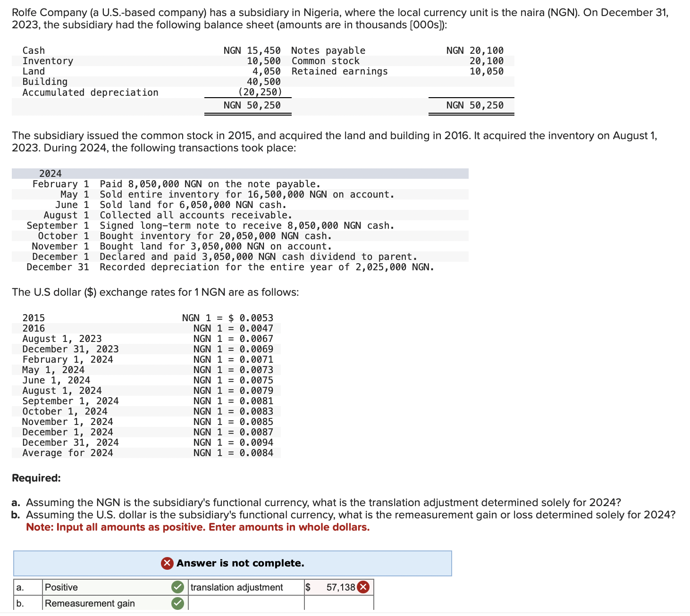690x616 pixels.
Task: Select the 'Collected all accounts receivable' row
Action: (240, 215)
